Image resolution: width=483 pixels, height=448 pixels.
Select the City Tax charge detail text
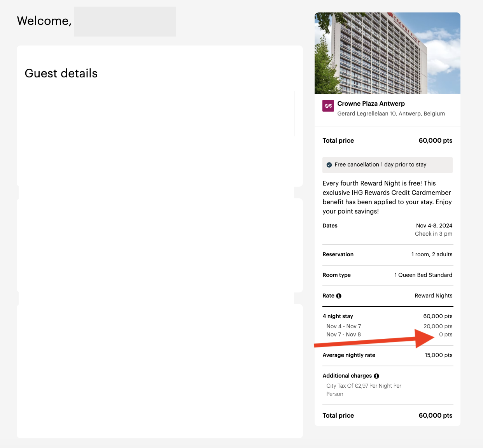(x=364, y=390)
